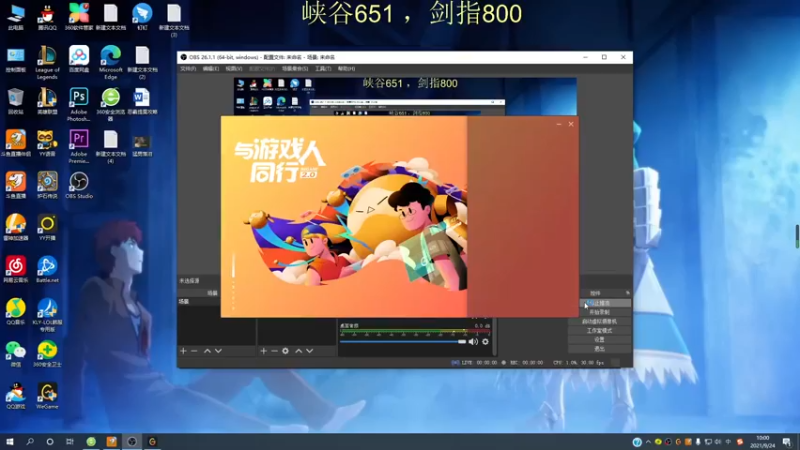Add a scene with the plus icon
800x450 pixels.
pos(183,351)
